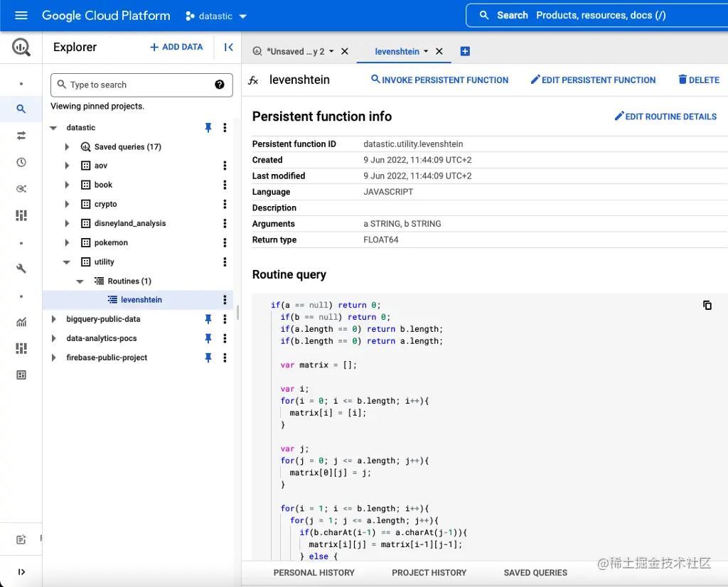
Task: Open the firebase-public-project actions menu
Action: pyautogui.click(x=225, y=357)
